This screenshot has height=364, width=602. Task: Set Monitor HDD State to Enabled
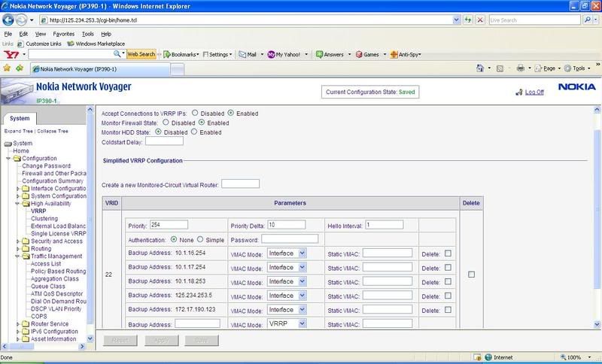[194, 132]
